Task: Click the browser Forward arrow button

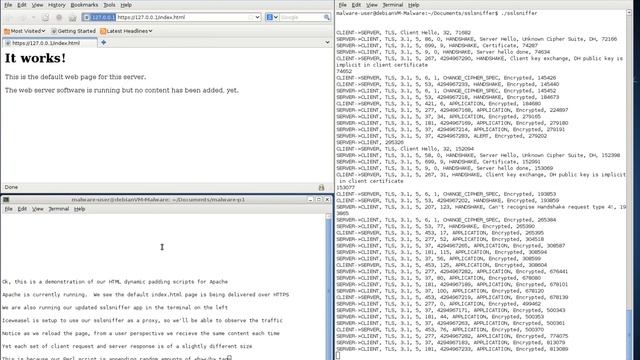Action: point(23,18)
